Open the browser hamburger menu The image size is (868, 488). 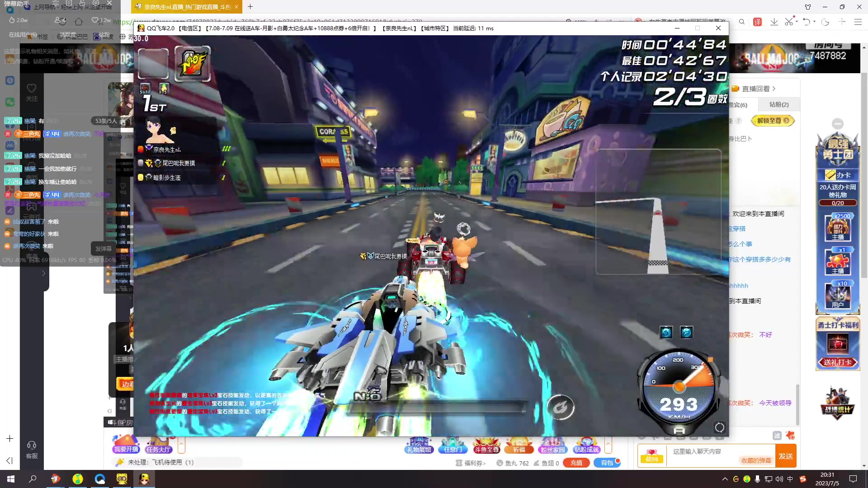[x=858, y=22]
